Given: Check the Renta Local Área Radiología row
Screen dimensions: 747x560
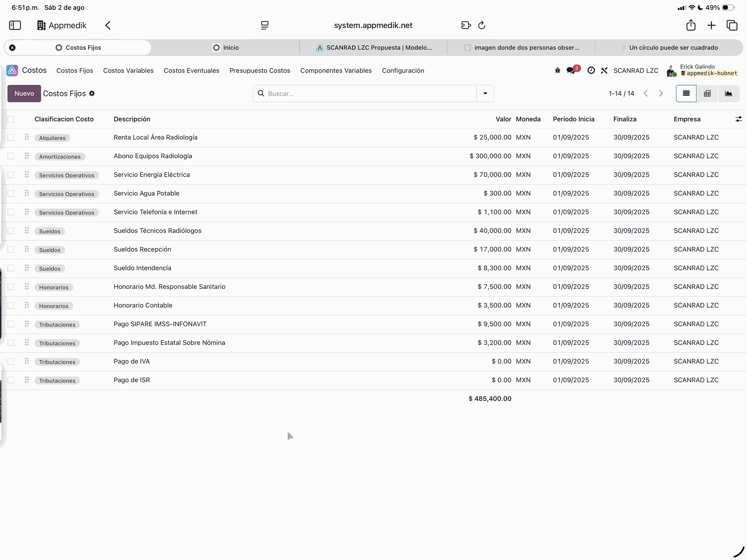Looking at the screenshot, I should (x=11, y=137).
